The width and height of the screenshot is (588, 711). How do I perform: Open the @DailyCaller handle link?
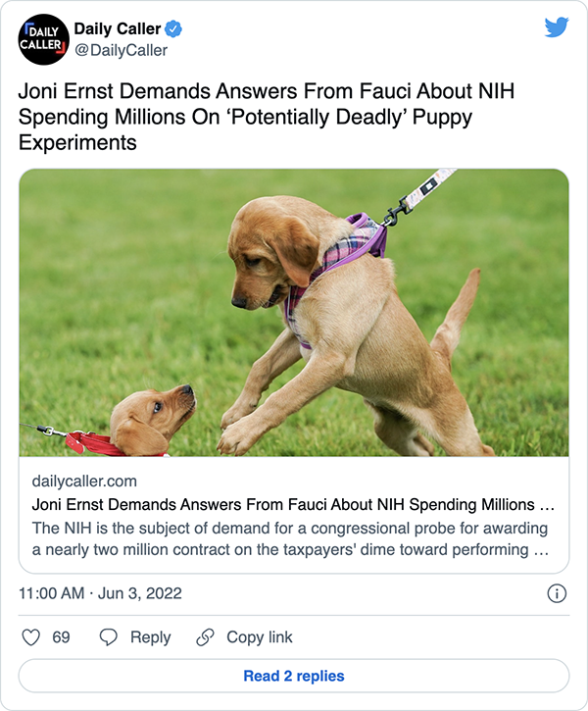121,50
